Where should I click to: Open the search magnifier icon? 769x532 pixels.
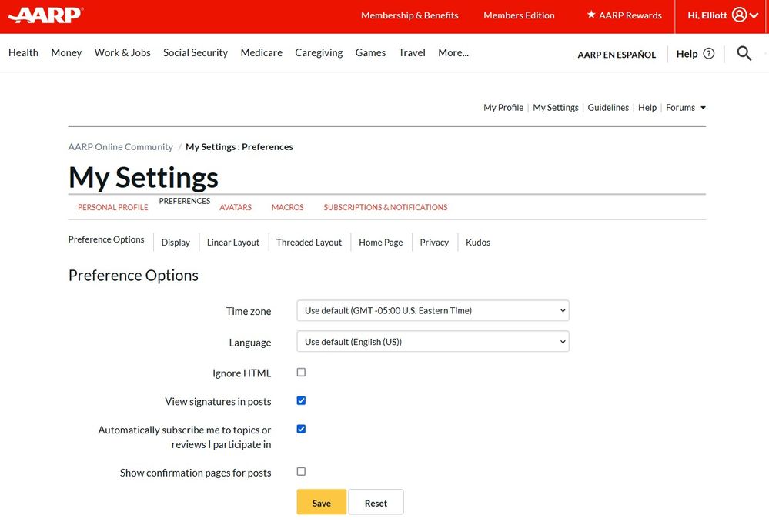click(744, 53)
